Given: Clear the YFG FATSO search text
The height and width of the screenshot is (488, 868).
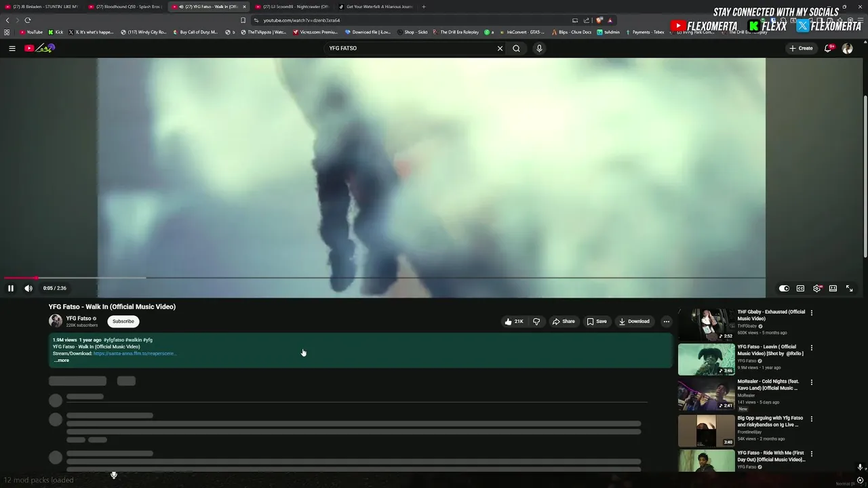Looking at the screenshot, I should 500,48.
